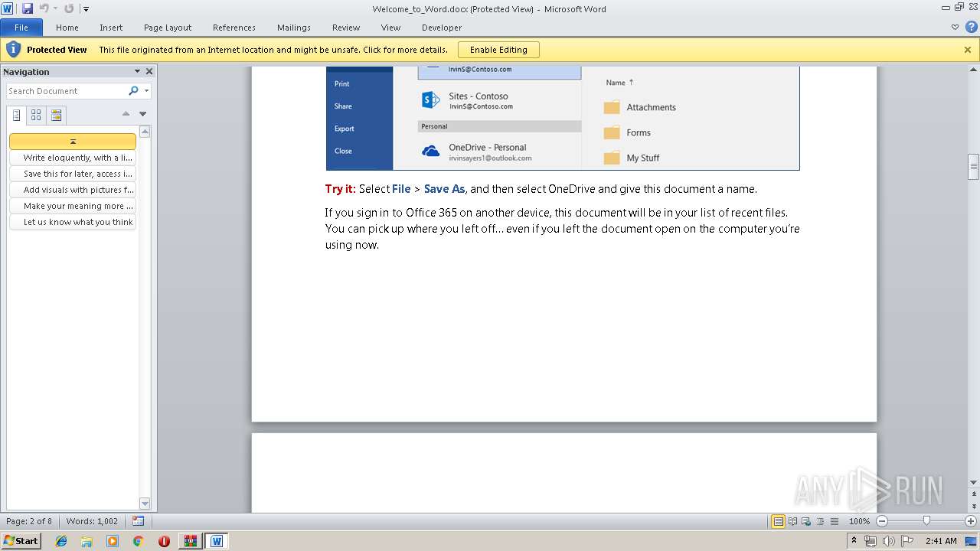Open Navigation pane options dropdown arrow
Viewport: 980px width, 551px height.
pos(137,71)
